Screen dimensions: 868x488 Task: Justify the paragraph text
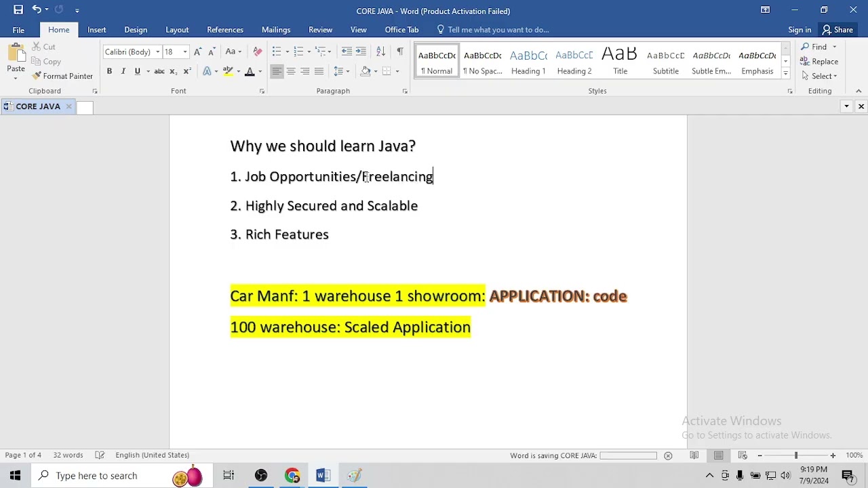[319, 71]
